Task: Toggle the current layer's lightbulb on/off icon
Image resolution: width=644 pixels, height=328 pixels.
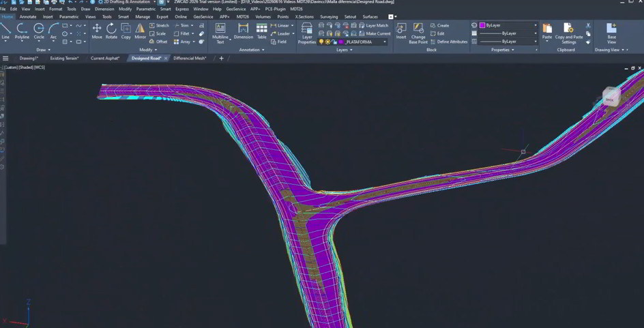Action: coord(321,42)
